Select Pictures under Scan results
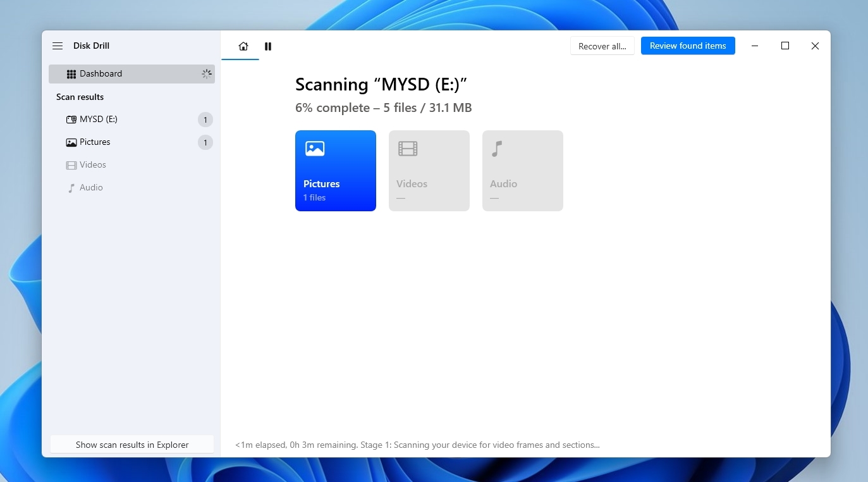The height and width of the screenshot is (482, 868). click(x=95, y=142)
